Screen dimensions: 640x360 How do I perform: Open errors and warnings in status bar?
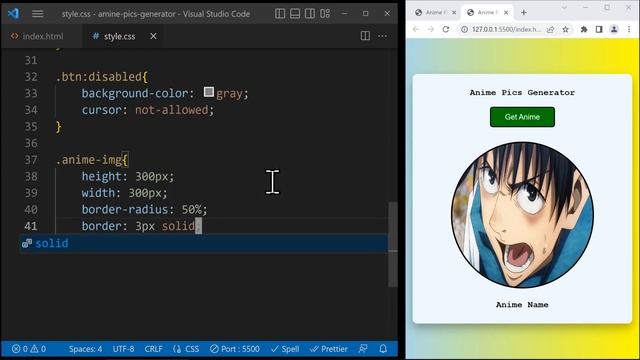click(x=29, y=349)
